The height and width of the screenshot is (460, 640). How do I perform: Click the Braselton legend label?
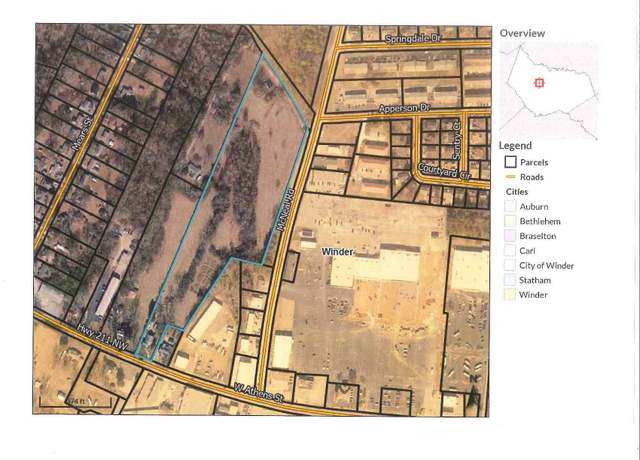point(538,236)
